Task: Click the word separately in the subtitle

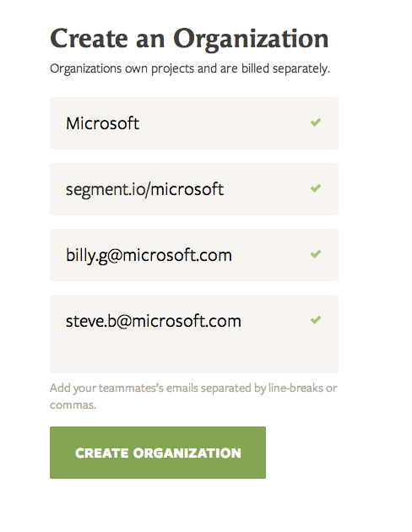Action: [301, 69]
